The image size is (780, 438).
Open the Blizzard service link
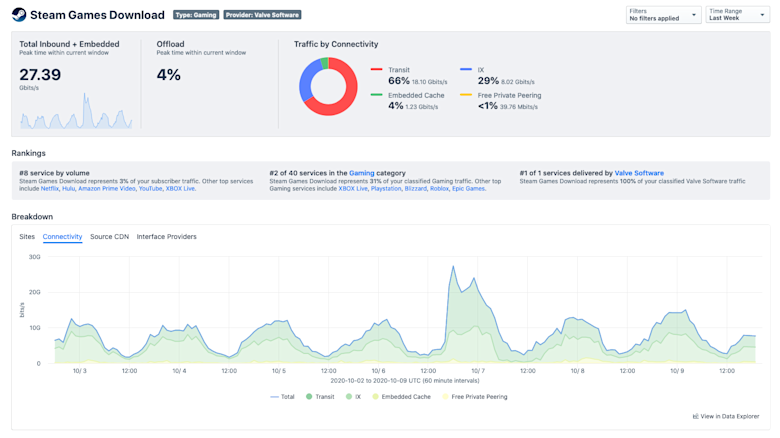click(415, 189)
